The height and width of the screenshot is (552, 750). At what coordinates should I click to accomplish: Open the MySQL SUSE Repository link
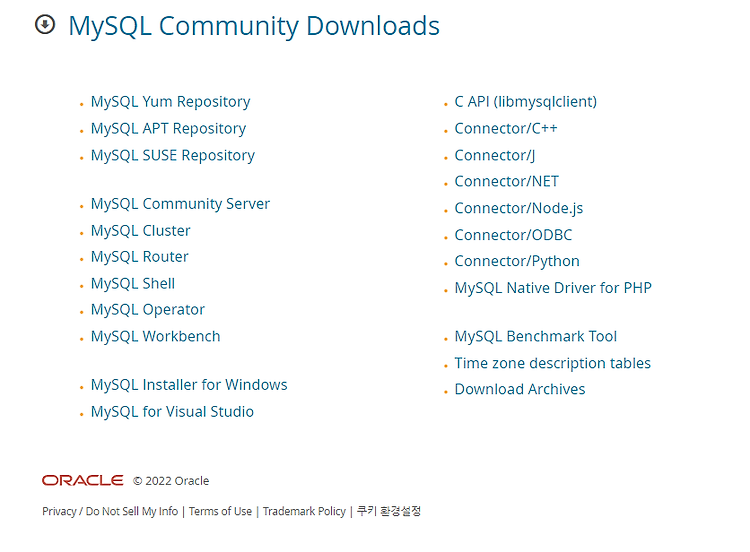173,155
